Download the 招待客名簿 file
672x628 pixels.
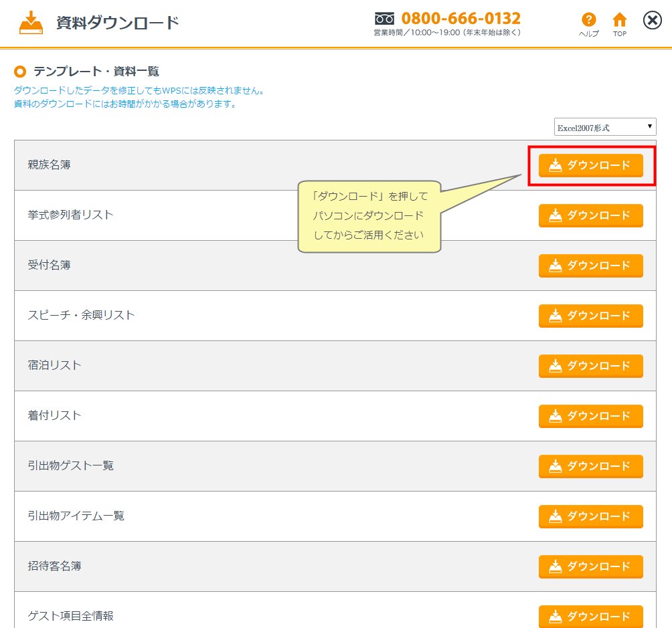tap(590, 566)
